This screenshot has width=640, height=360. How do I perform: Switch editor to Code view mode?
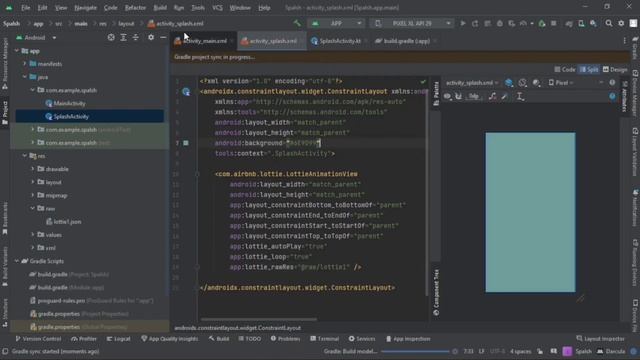point(564,69)
